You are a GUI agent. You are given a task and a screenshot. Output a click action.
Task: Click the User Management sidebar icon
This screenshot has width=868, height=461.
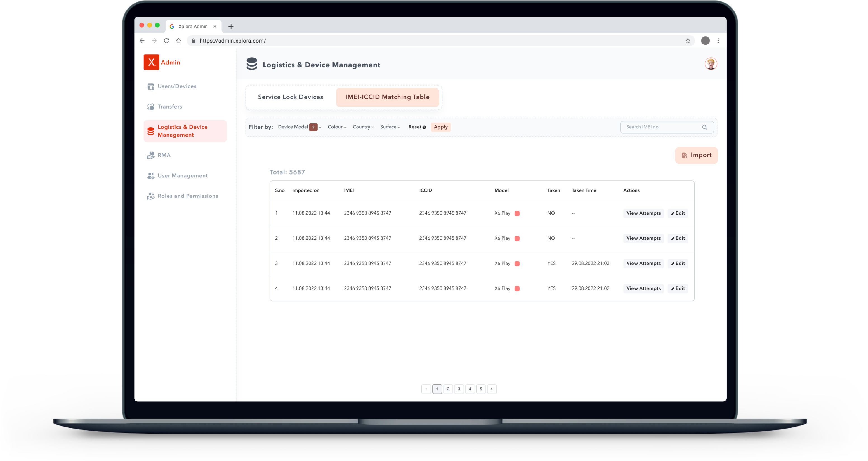click(x=151, y=176)
